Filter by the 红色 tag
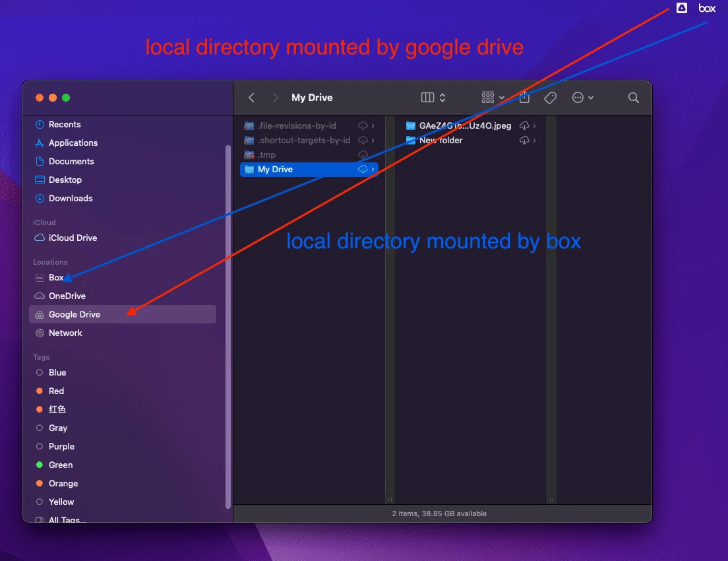 click(123, 409)
